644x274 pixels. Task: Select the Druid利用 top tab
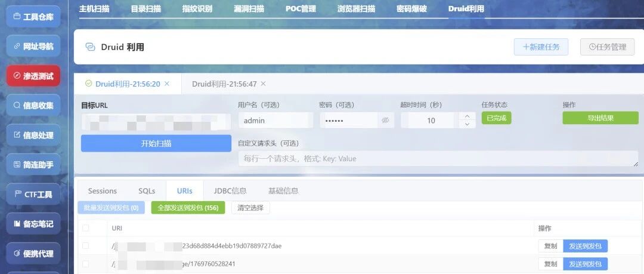466,8
